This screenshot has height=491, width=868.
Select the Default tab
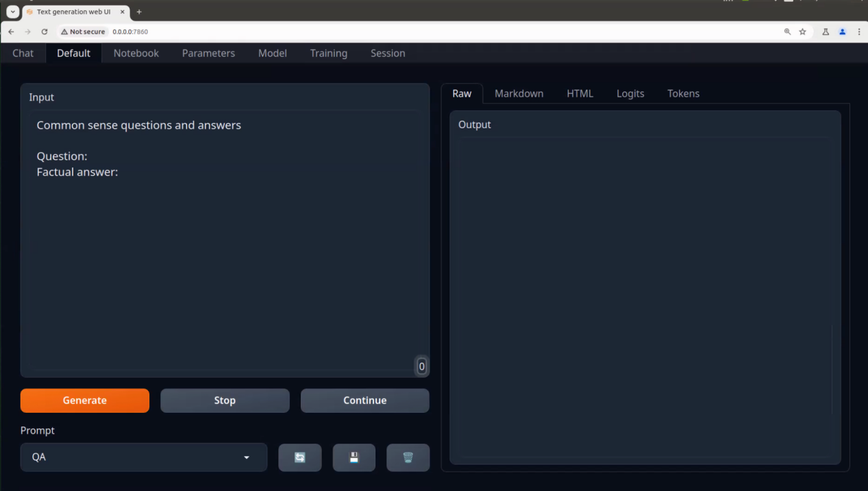tap(73, 53)
